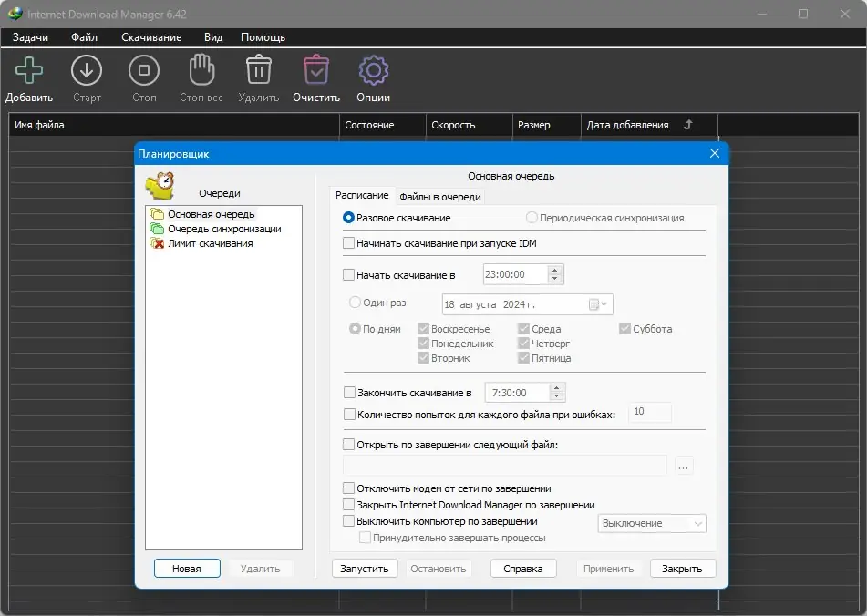The height and width of the screenshot is (616, 867).
Task: Click the retry count field showing 10
Action: (650, 412)
